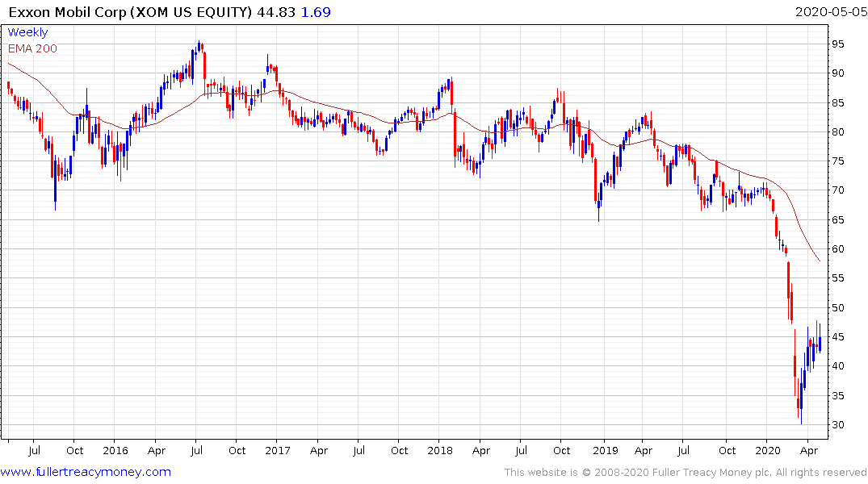
Task: Select the last price value 44.83
Action: coord(276,12)
